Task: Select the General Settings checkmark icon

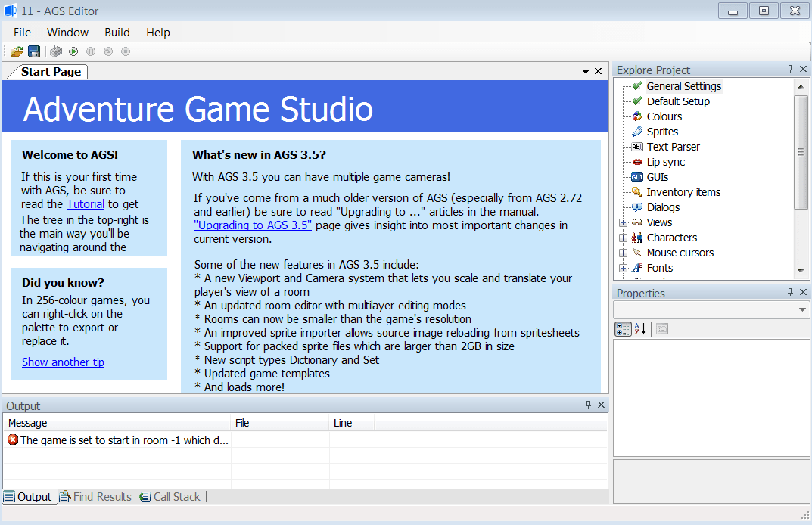Action: [x=637, y=86]
